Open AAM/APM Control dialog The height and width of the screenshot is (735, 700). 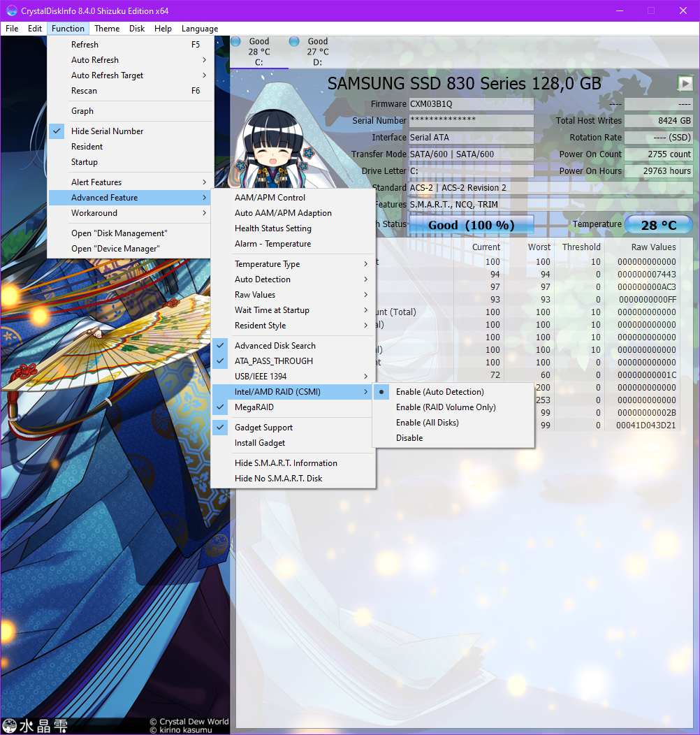(293, 197)
